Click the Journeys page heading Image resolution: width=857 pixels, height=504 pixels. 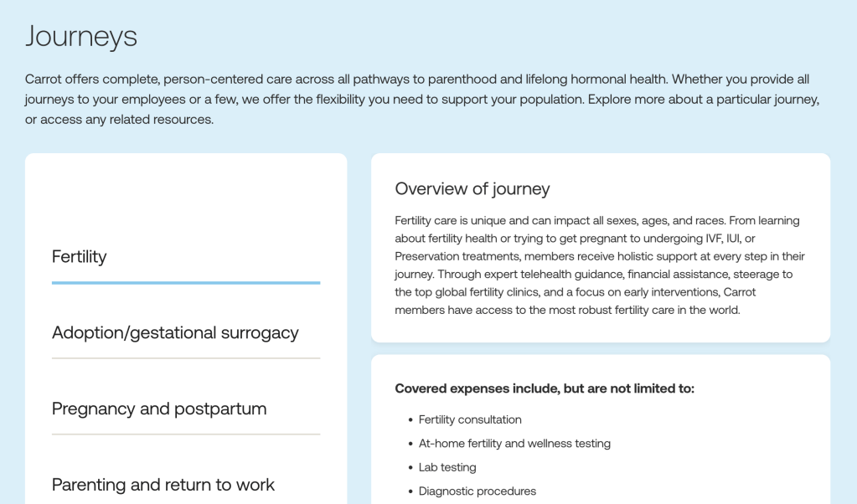pyautogui.click(x=81, y=36)
